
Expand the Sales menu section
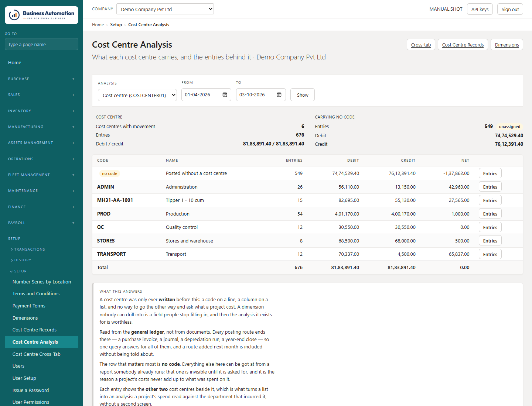tap(41, 95)
